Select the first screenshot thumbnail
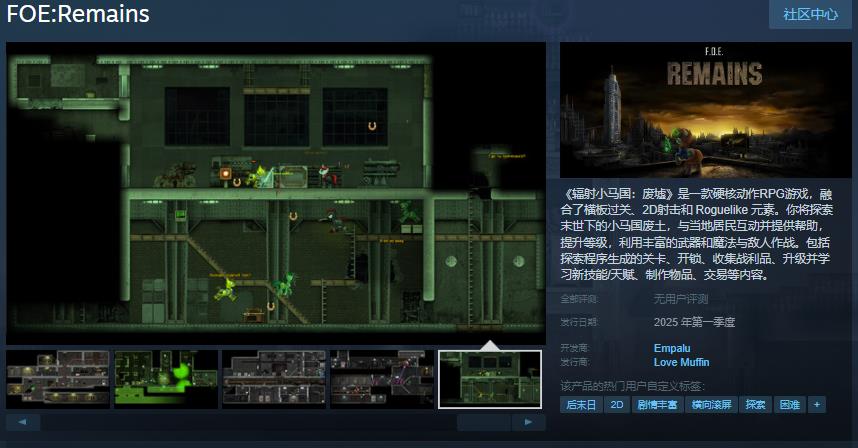 [57, 379]
